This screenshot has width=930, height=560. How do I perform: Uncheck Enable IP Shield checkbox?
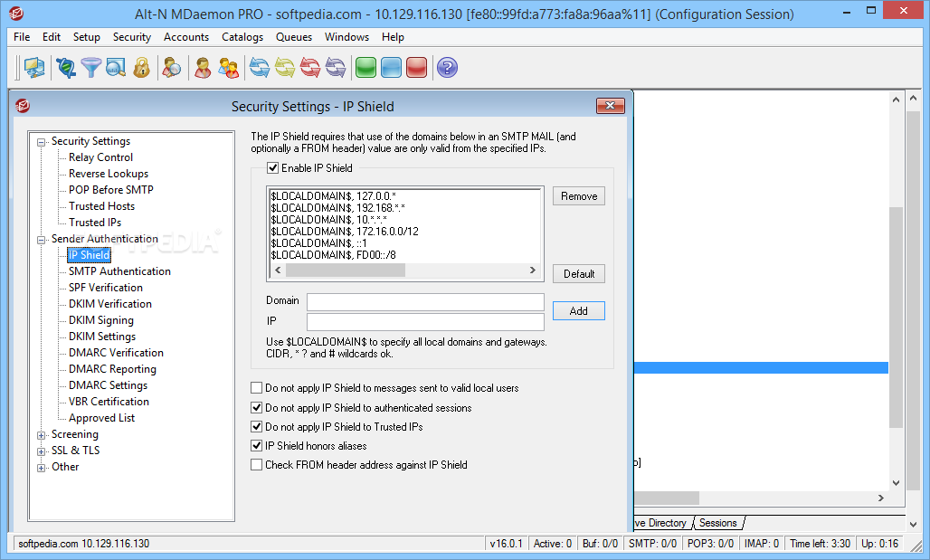[273, 168]
